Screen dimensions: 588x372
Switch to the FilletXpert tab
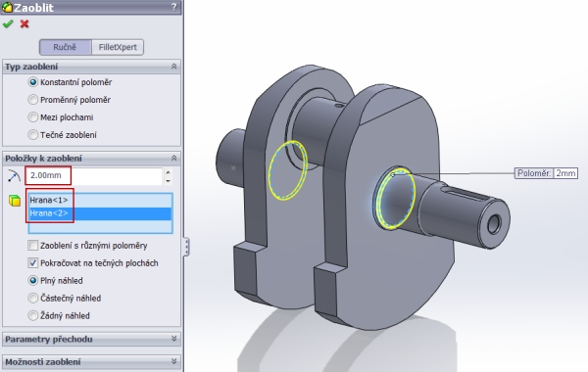pos(118,47)
